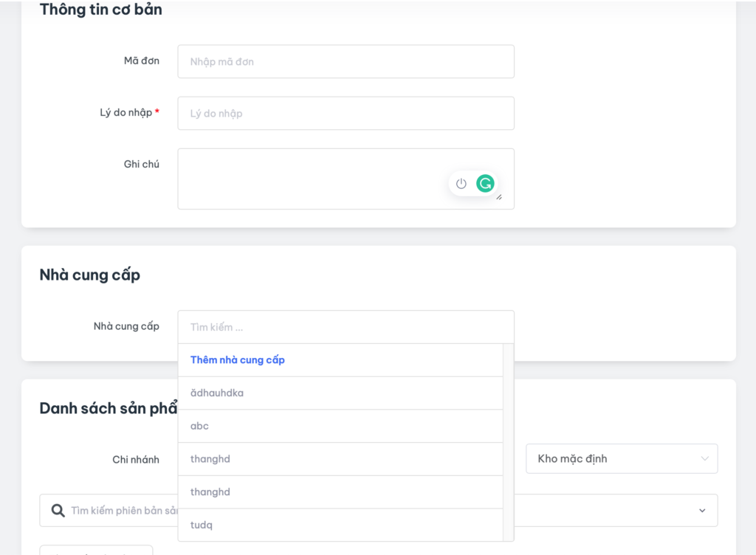756x555 pixels.
Task: Click the Ghi chú textarea resize handle
Action: point(499,197)
